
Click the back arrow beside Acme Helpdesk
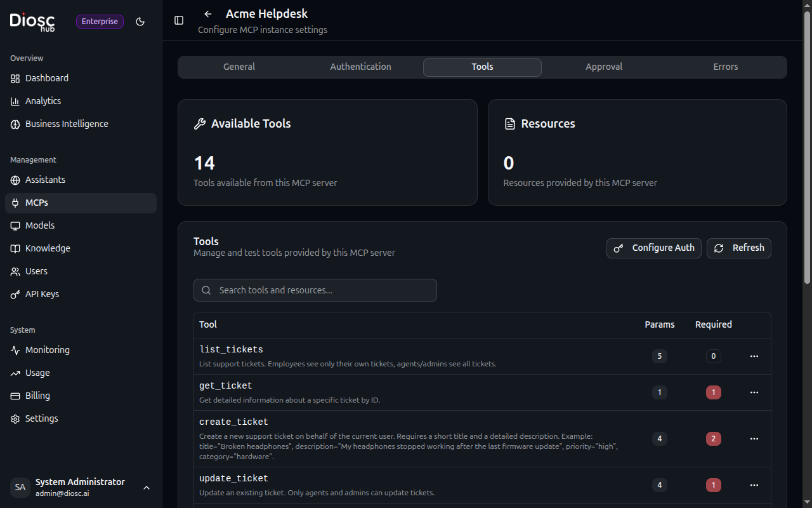coord(208,14)
